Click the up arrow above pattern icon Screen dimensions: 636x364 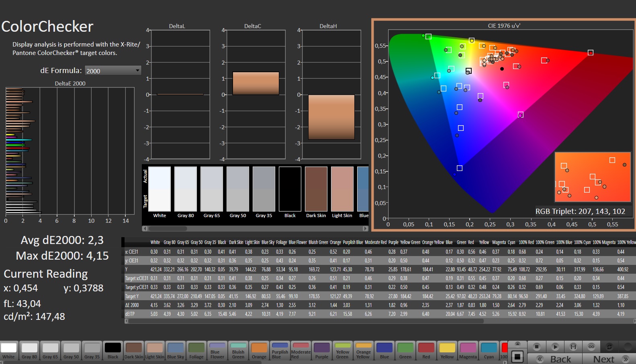[x=518, y=344]
